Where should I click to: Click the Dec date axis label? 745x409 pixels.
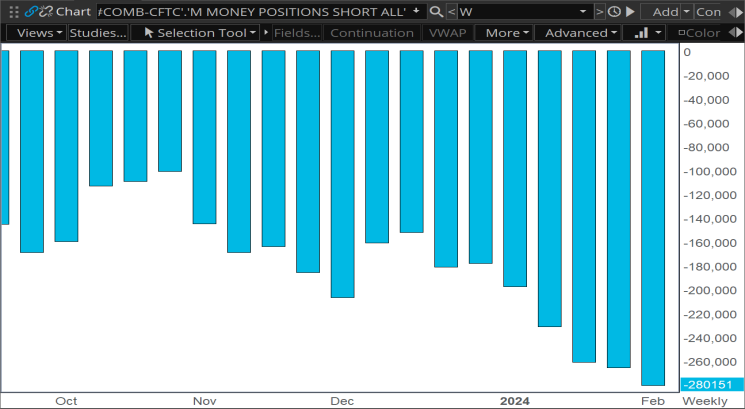342,401
